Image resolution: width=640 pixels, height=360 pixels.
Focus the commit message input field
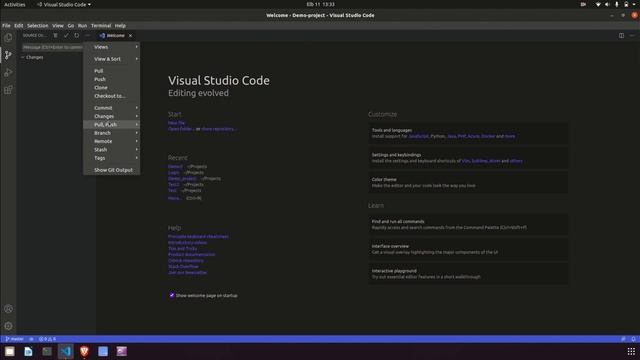(52, 47)
